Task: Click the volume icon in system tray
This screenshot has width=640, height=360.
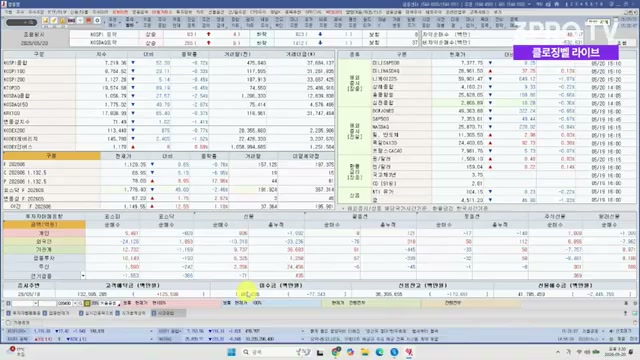Action: (587, 352)
